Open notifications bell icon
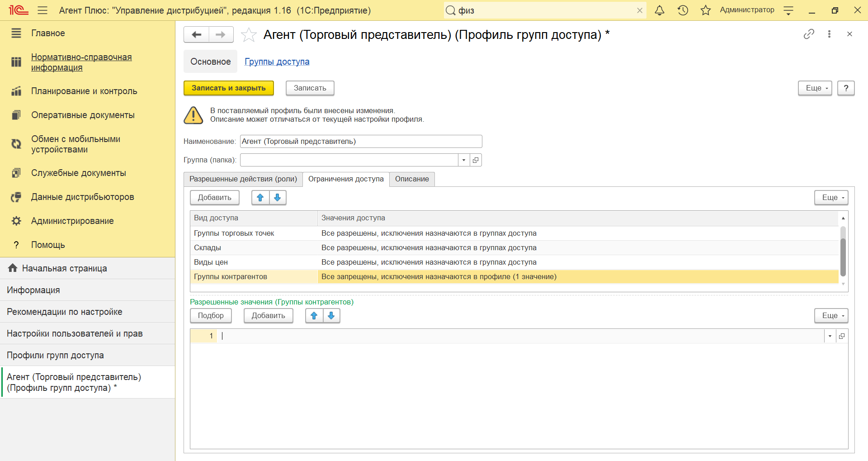Viewport: 868px width, 461px height. (660, 10)
